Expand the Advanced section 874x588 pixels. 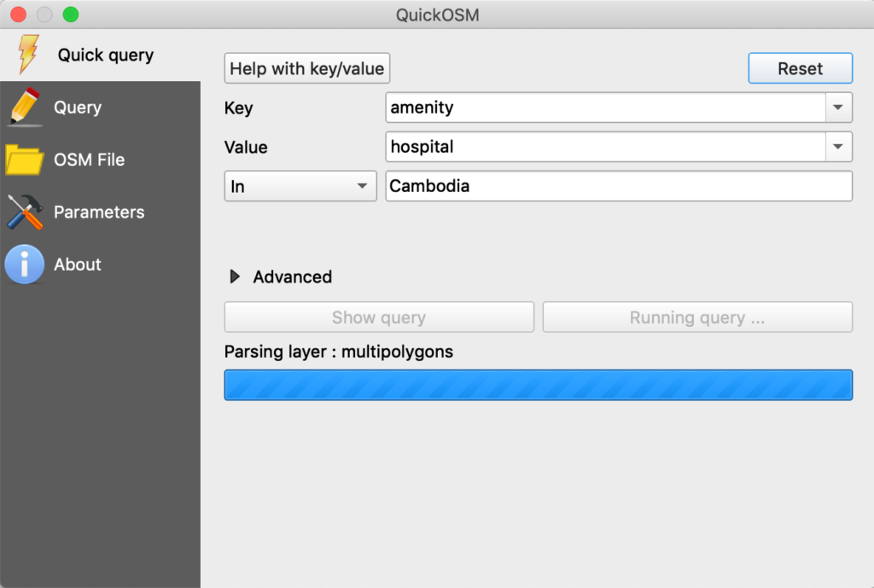(x=235, y=277)
